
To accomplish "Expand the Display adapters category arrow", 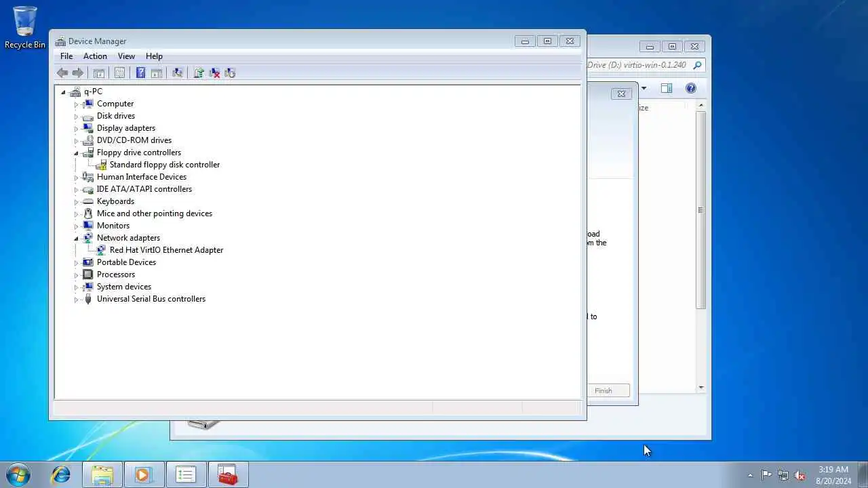I will (x=76, y=129).
